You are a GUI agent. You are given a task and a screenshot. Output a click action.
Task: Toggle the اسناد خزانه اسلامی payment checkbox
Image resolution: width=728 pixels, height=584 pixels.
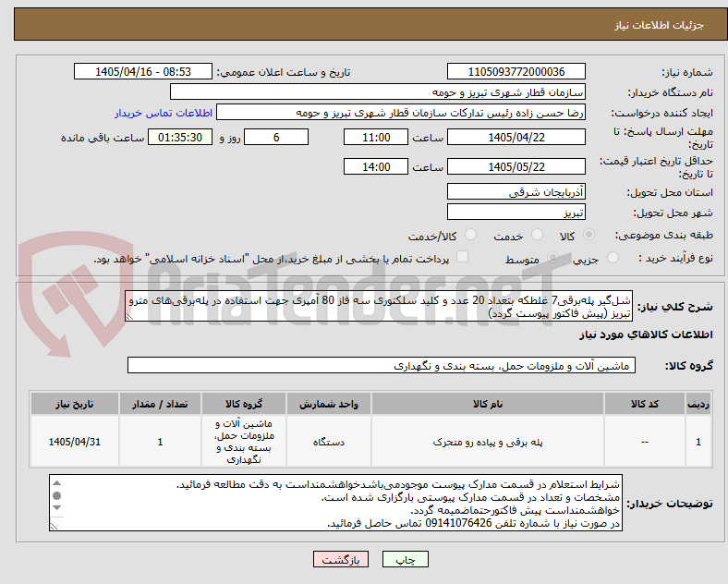463,257
